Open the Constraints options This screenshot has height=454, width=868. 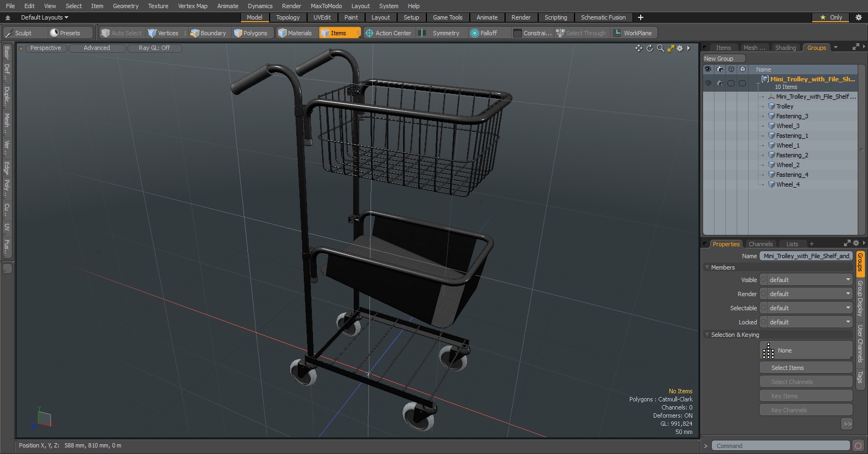pos(532,33)
